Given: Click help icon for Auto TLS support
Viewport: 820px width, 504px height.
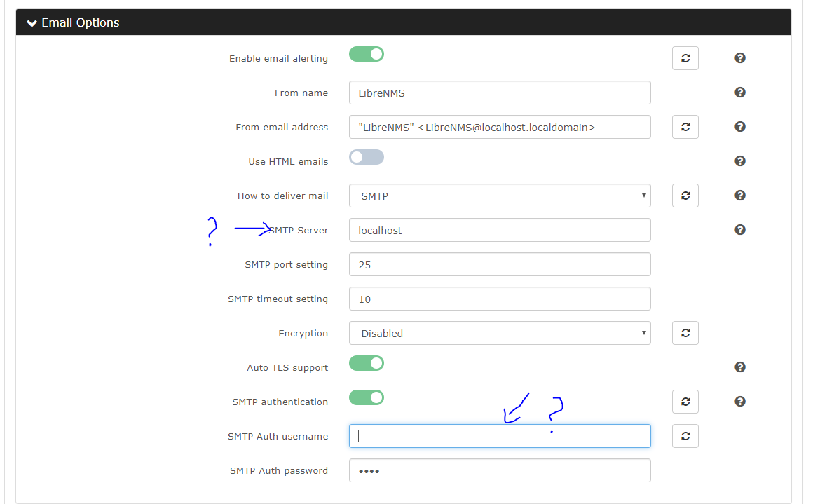Looking at the screenshot, I should [739, 367].
